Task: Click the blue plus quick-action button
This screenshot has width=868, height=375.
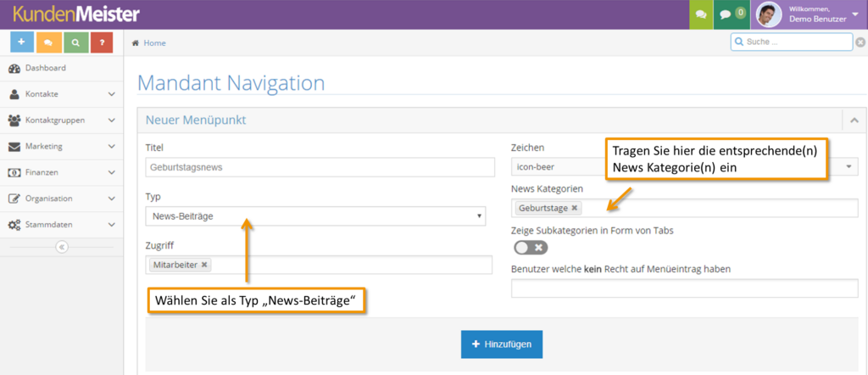Action: (22, 42)
